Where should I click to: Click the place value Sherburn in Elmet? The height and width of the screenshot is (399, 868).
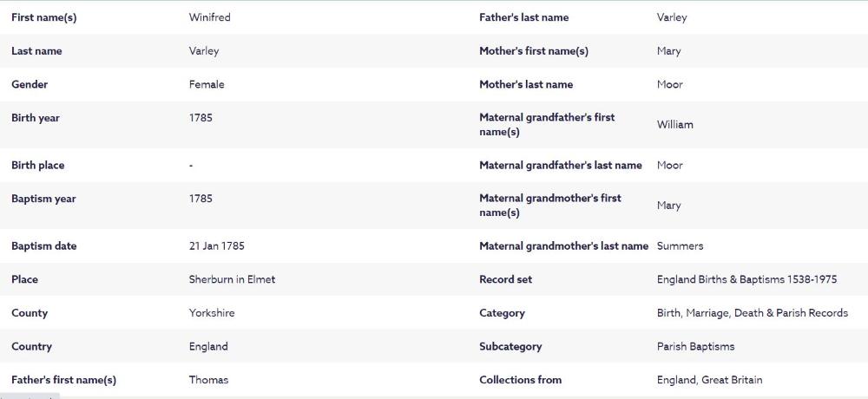232,279
